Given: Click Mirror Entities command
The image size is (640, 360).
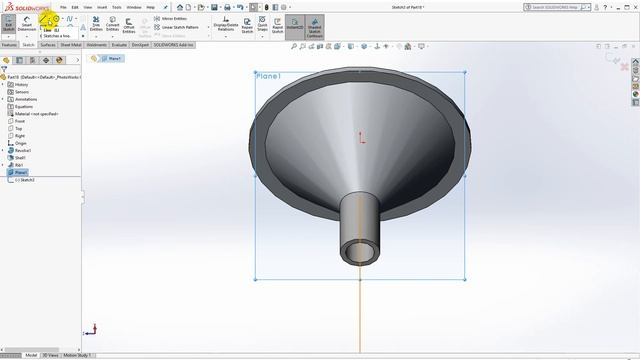Looking at the screenshot, I should 171,19.
